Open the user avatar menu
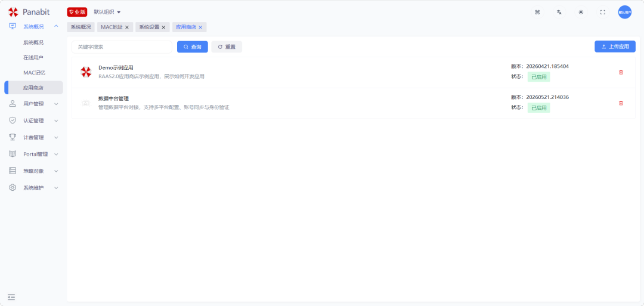Viewport: 644px width, 306px height. coord(625,12)
